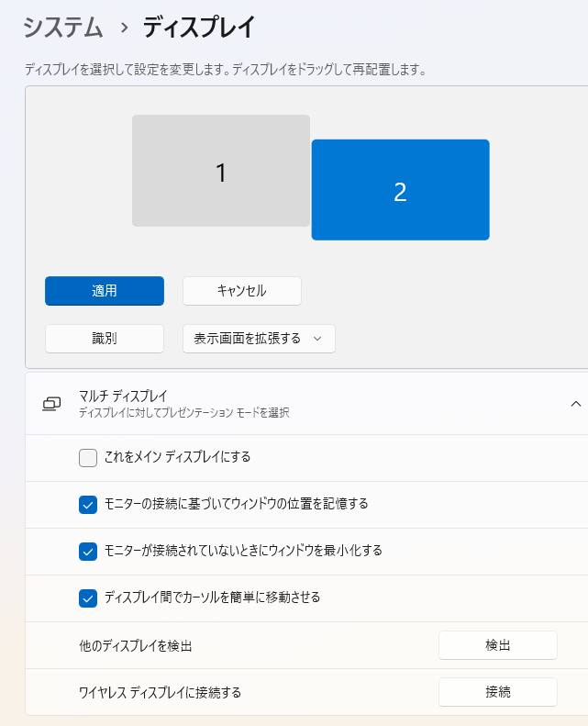The image size is (588, 726).
Task: Enable これをメイン ディスプレイにする checkbox
Action: pyautogui.click(x=88, y=457)
